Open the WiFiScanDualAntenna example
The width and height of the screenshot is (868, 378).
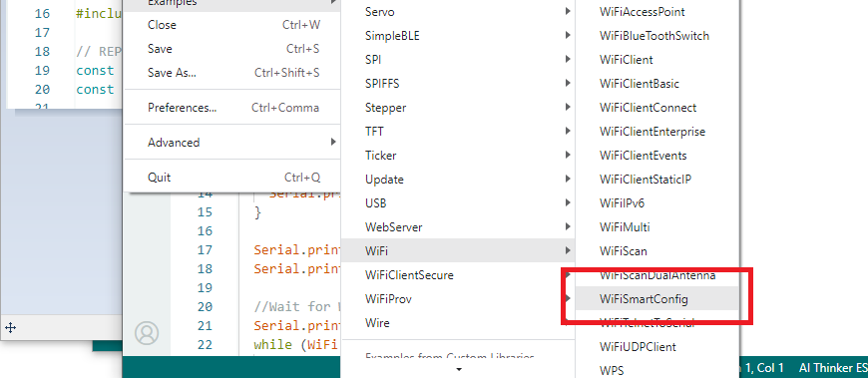tap(657, 275)
